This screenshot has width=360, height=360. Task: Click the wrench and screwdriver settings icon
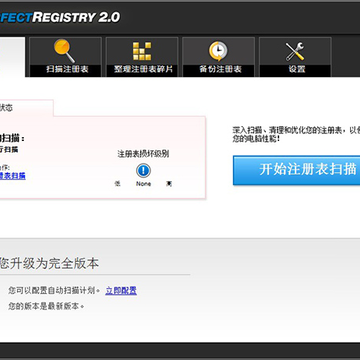pos(295,51)
